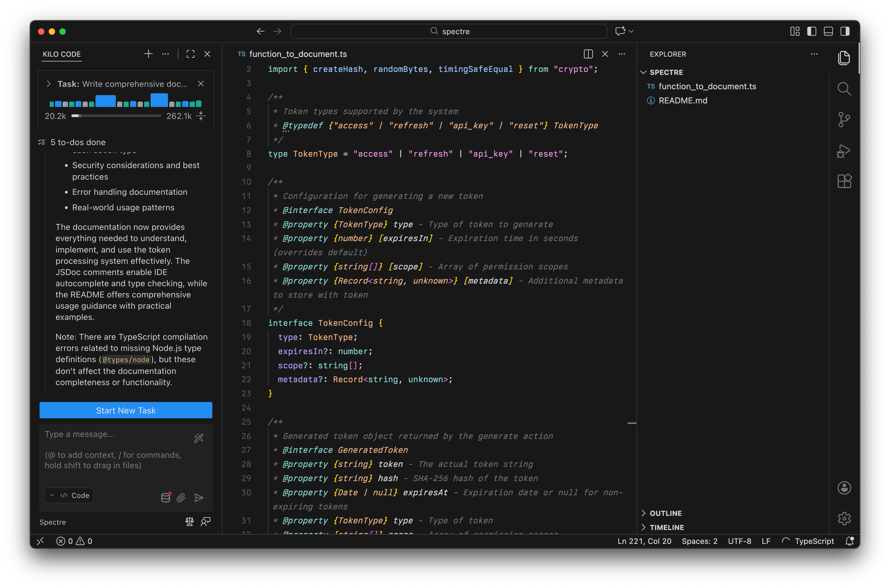Screen dimensions: 890x588
Task: Split the editor to the right
Action: tap(588, 54)
